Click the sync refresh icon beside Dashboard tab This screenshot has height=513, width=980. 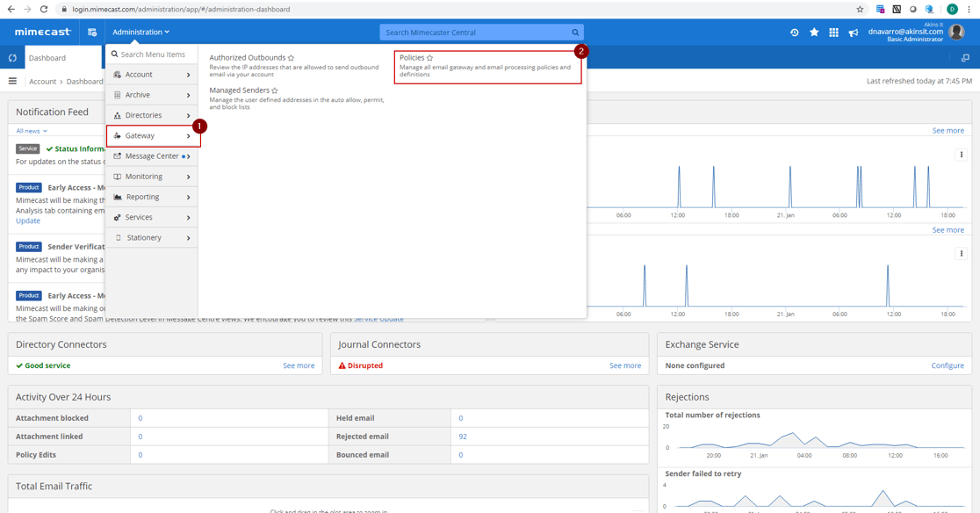click(x=11, y=56)
